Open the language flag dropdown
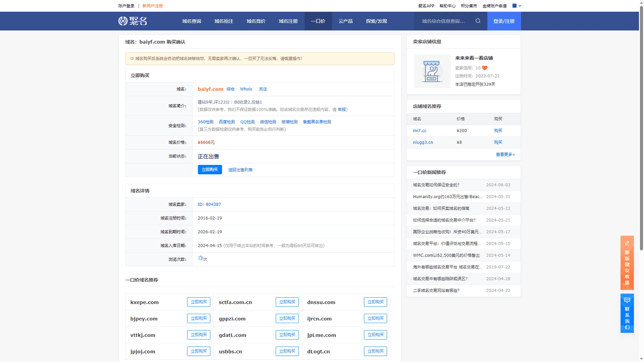644x362 pixels. [517, 6]
